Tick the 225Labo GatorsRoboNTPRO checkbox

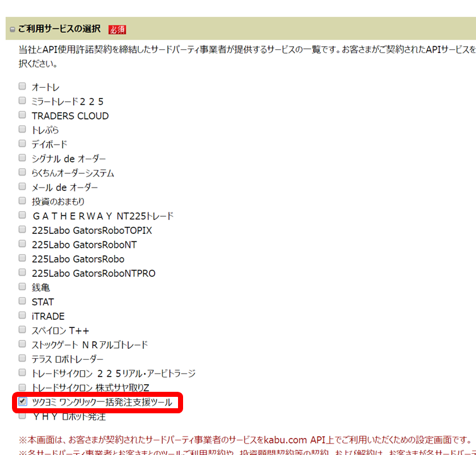22,272
